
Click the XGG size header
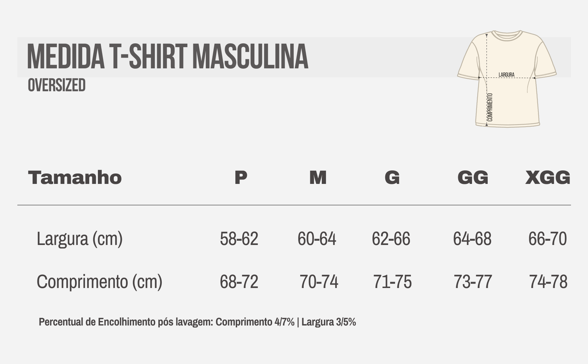click(548, 178)
